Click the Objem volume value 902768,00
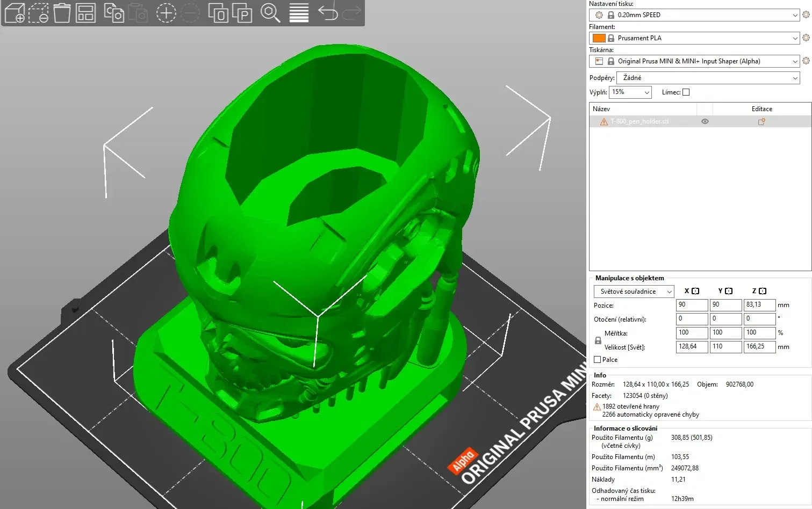Viewport: 812px width, 509px height. pos(739,384)
